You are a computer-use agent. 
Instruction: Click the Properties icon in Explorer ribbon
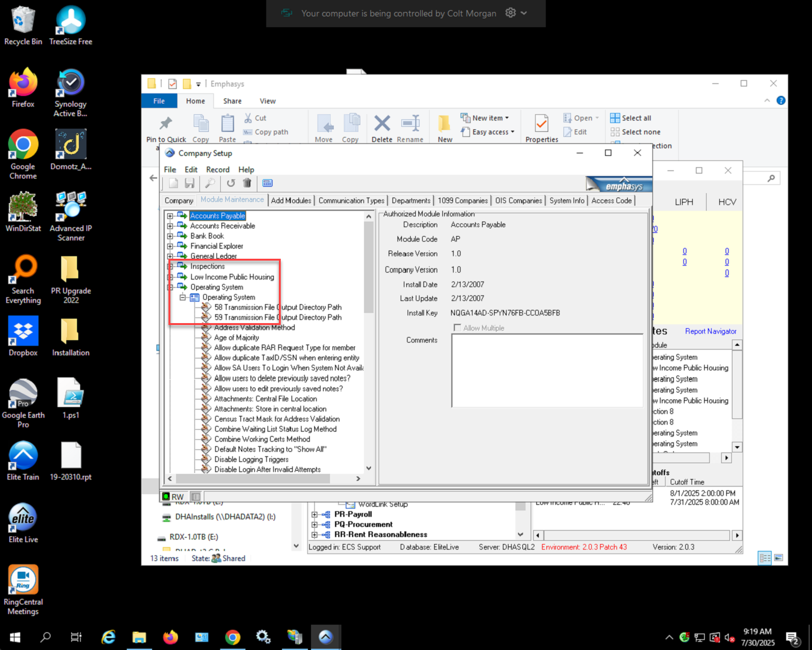pos(541,124)
